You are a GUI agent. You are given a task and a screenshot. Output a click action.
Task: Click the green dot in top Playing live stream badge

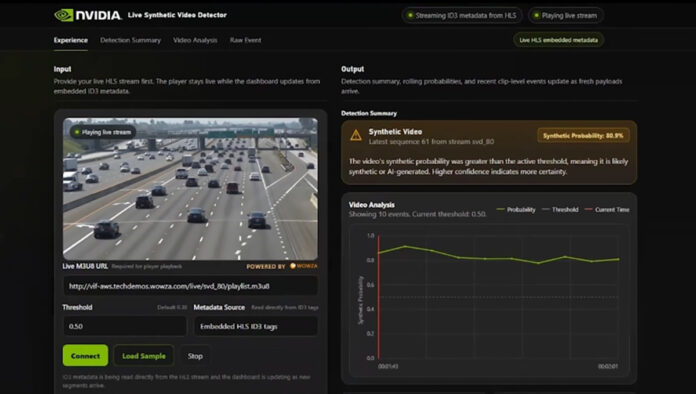[x=536, y=15]
